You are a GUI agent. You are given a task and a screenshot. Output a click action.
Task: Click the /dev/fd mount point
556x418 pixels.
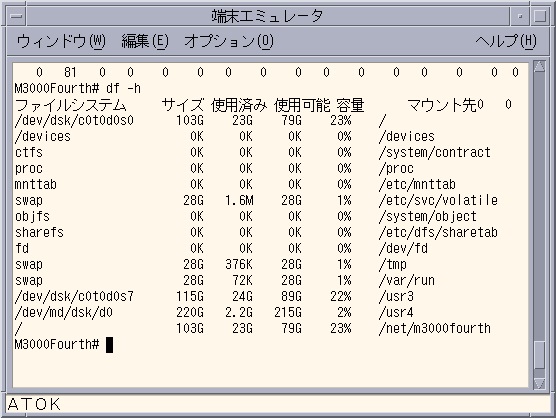403,249
